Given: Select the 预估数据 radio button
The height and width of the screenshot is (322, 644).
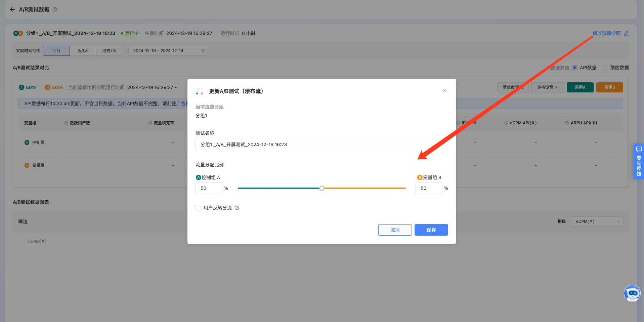Looking at the screenshot, I should point(605,68).
